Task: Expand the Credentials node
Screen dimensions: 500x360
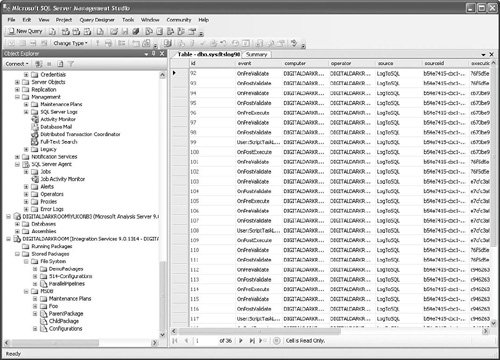Action: tap(26, 75)
